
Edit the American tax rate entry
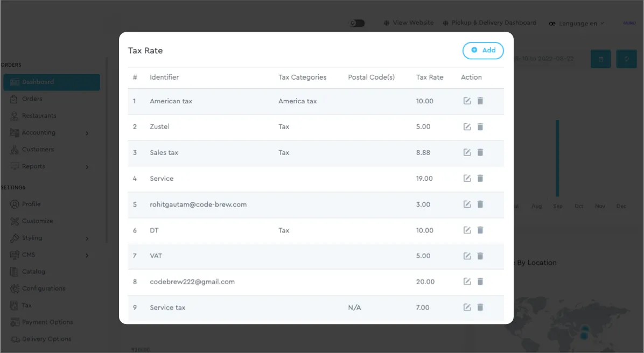click(x=467, y=101)
